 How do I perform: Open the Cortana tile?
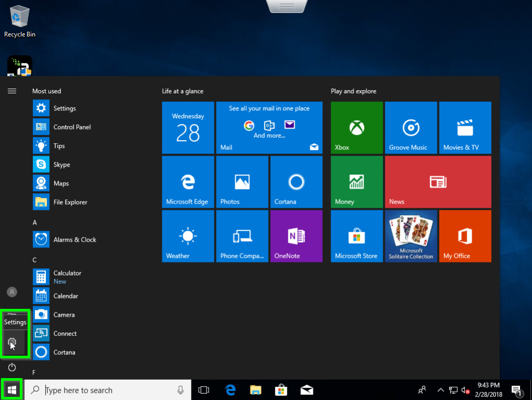click(297, 182)
